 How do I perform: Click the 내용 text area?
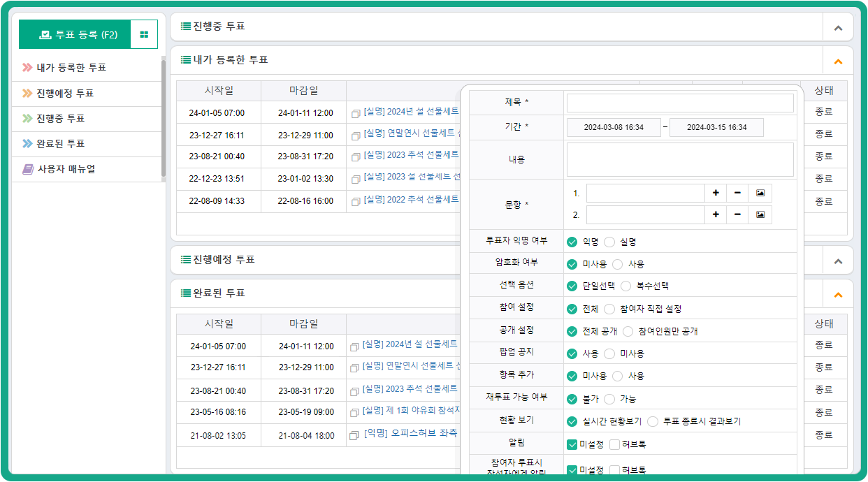click(680, 160)
